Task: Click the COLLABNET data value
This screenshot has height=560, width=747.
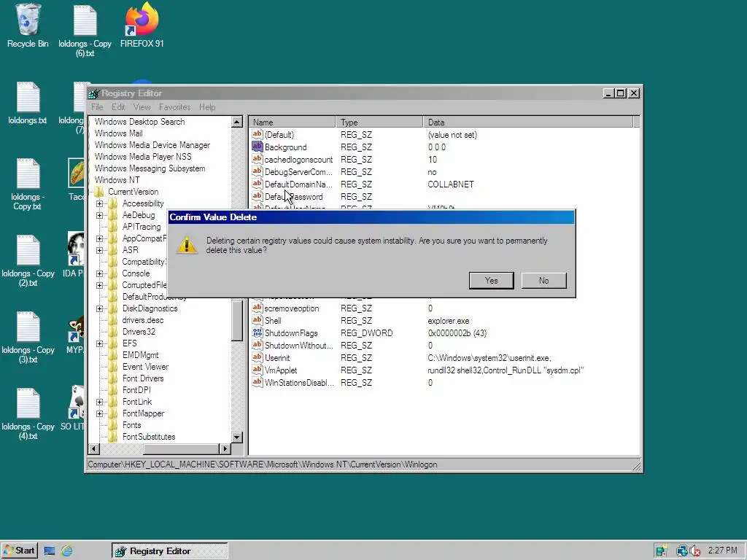Action: (x=451, y=184)
